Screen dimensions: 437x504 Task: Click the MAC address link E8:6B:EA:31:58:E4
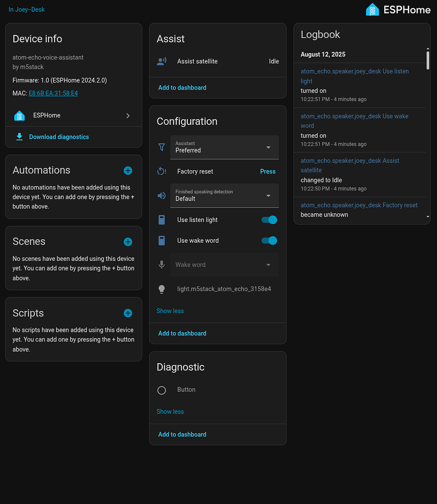click(53, 93)
